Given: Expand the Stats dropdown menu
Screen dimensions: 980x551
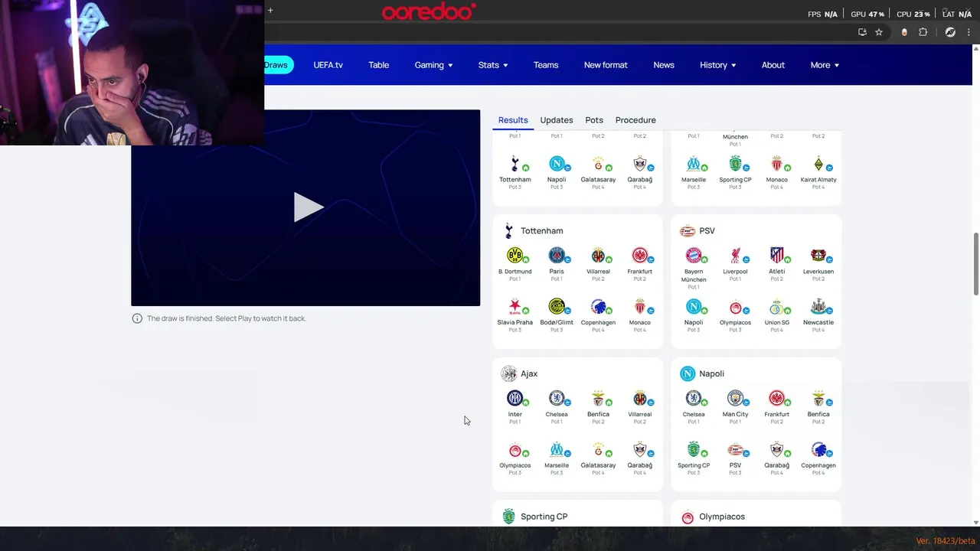Looking at the screenshot, I should [493, 65].
